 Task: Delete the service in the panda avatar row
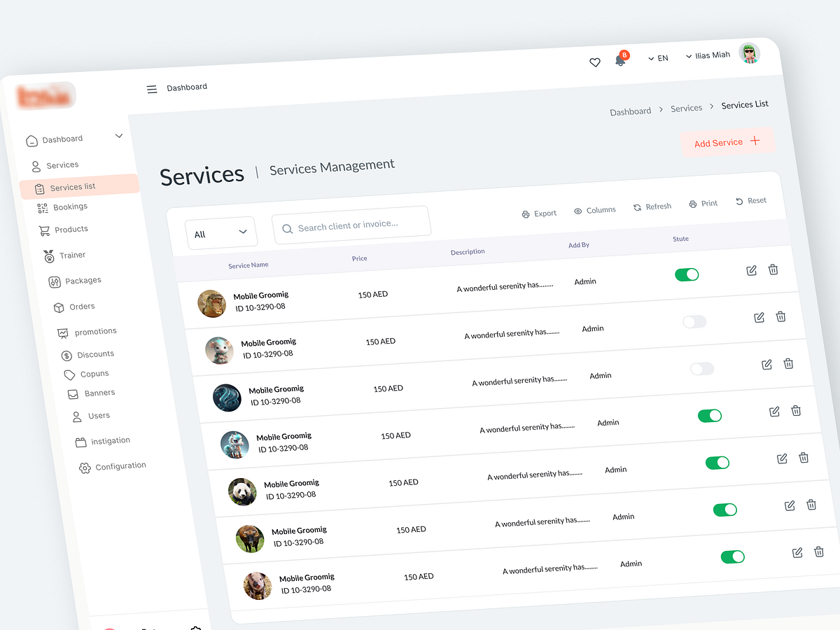pos(804,458)
